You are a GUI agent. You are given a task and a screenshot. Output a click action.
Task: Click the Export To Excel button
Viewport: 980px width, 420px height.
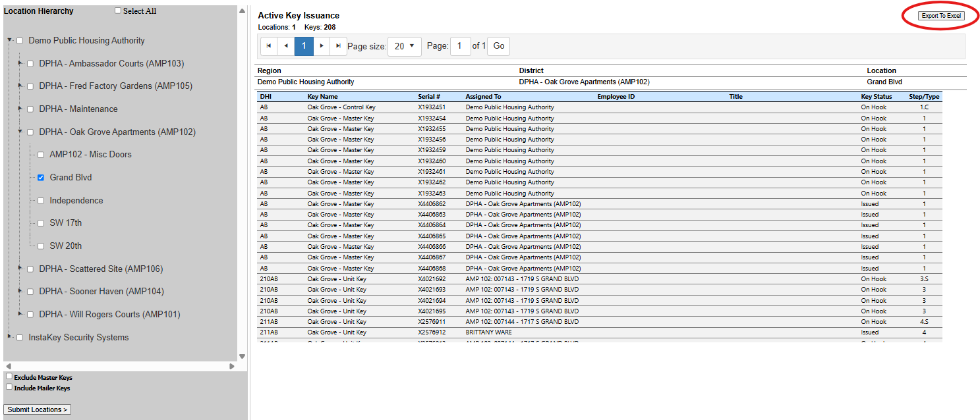tap(940, 16)
